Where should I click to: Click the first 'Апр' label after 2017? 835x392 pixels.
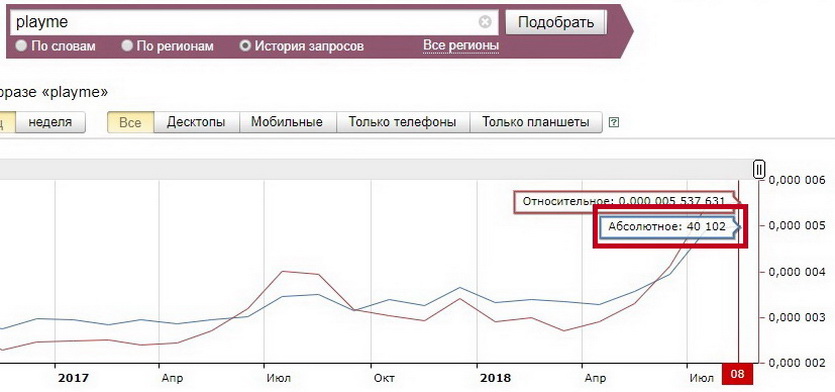click(172, 378)
